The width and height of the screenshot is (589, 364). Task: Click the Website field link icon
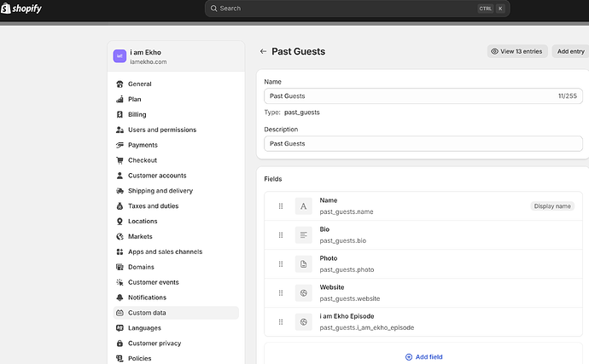303,292
